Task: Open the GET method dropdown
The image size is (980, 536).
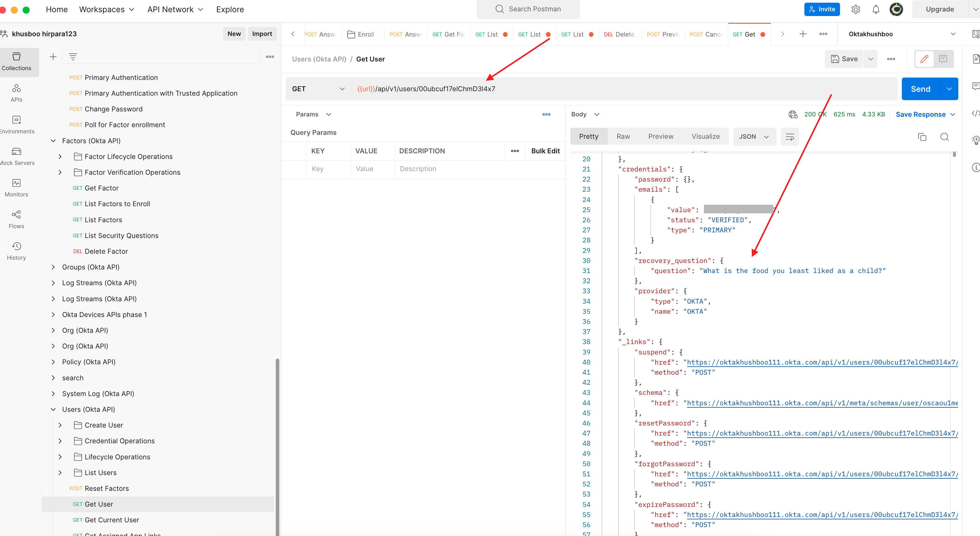Action: [318, 89]
